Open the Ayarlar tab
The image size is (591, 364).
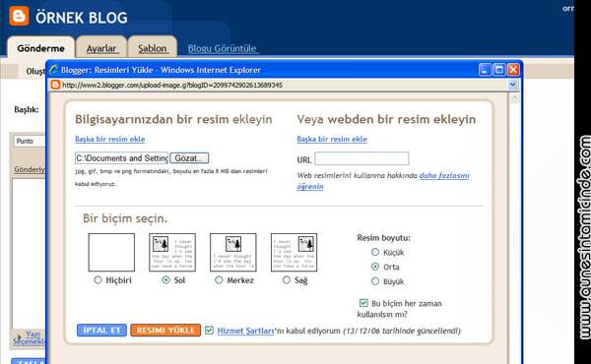[x=101, y=48]
